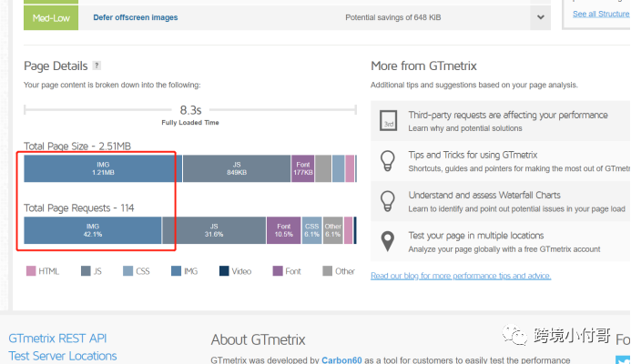Click the Med-Low priority badge
Viewport: 631px width, 364px height.
point(50,17)
